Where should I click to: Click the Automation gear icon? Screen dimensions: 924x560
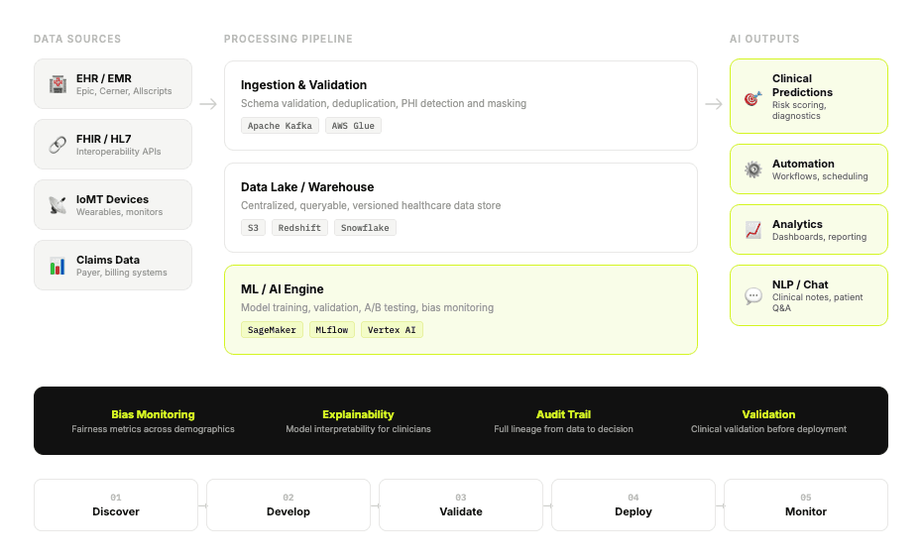click(753, 169)
